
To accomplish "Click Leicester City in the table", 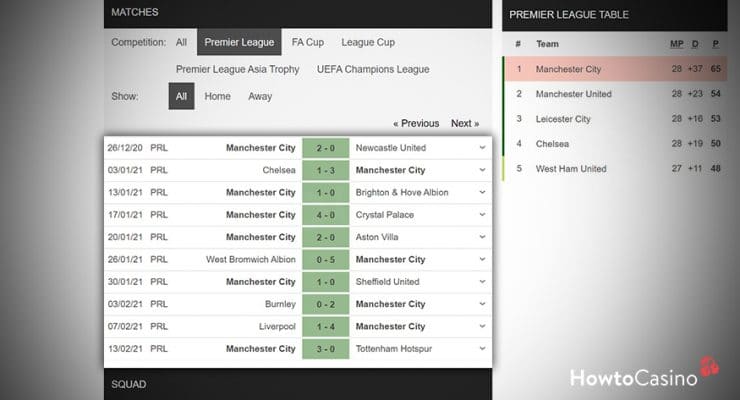I will pos(563,119).
